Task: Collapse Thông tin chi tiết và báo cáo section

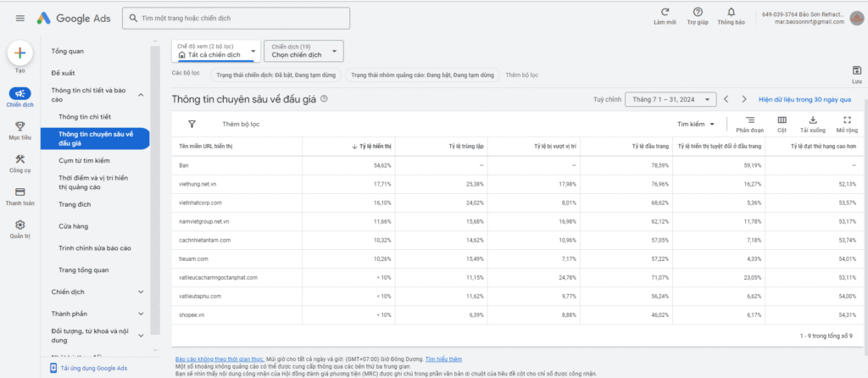Action: coord(141,95)
